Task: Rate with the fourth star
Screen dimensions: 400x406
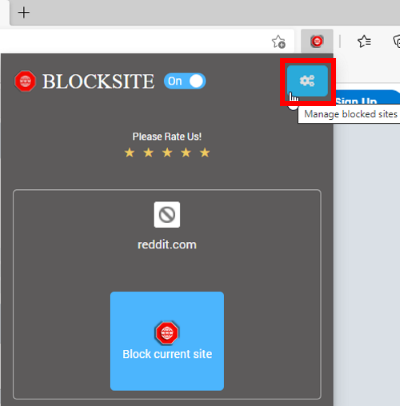Action: pos(186,153)
